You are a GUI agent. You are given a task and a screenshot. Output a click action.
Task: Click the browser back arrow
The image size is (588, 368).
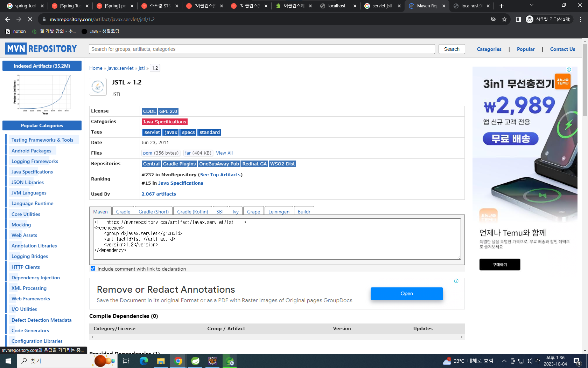point(8,19)
